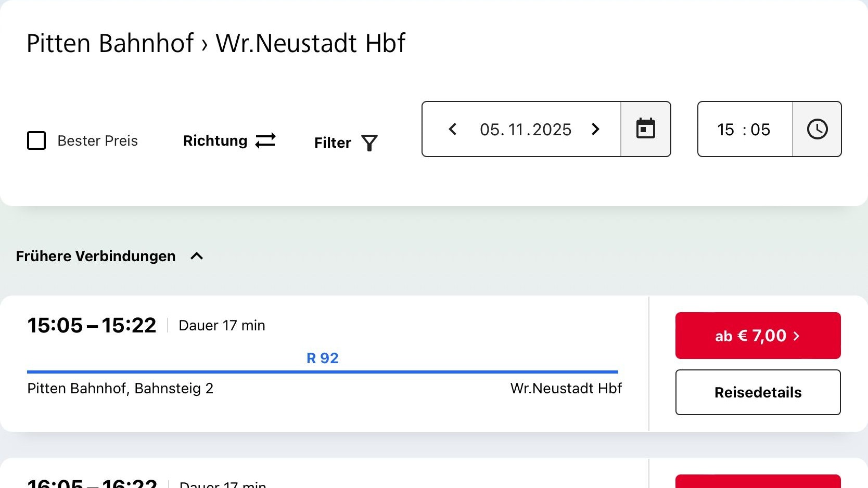868x488 pixels.
Task: Open Reisedetails for the 15:05 connection
Action: click(x=757, y=392)
